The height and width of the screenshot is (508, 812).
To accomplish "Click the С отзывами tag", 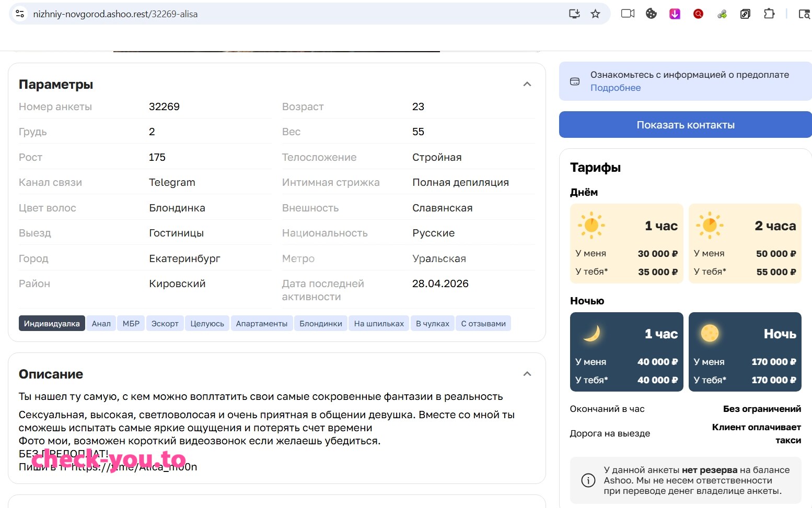I will point(483,324).
